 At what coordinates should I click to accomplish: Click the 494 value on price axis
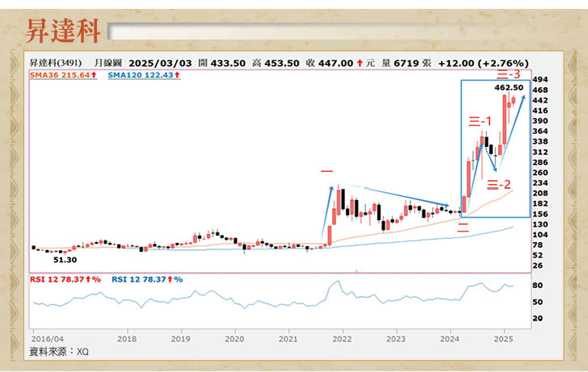[x=540, y=79]
